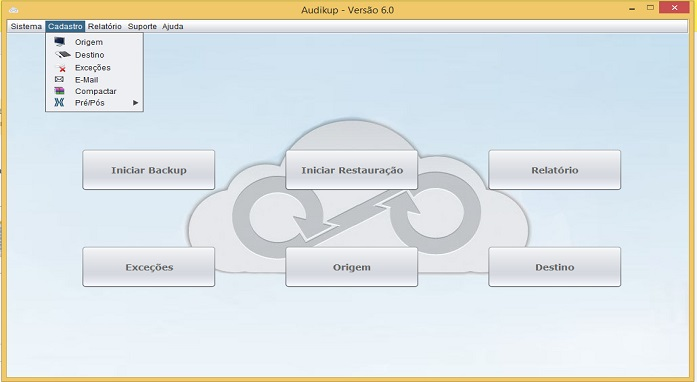The image size is (697, 382).
Task: Click the Audikup cloud icon in title bar
Action: point(13,10)
